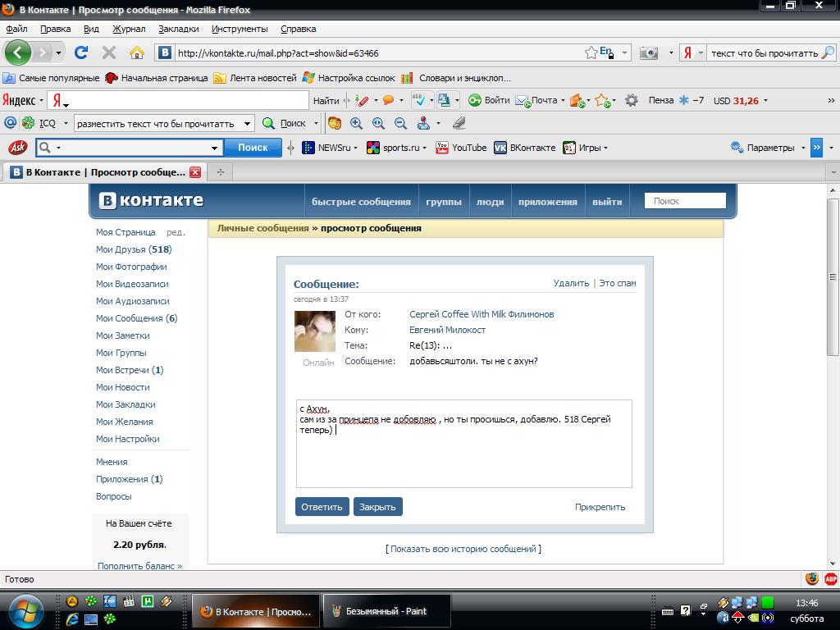Expand Yandex bar overflow chevron
This screenshot has height=630, width=840.
tap(831, 101)
